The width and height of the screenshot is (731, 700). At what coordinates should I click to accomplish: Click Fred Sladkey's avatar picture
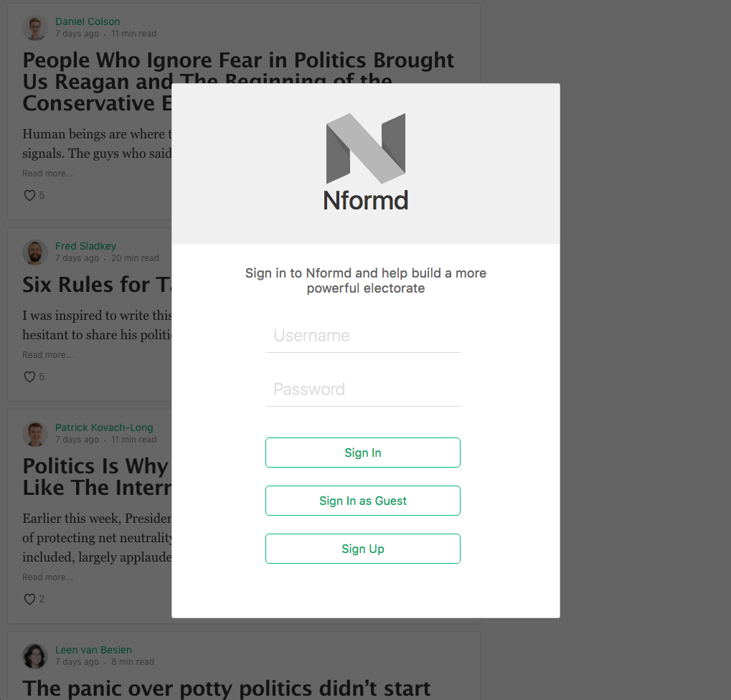pyautogui.click(x=35, y=252)
